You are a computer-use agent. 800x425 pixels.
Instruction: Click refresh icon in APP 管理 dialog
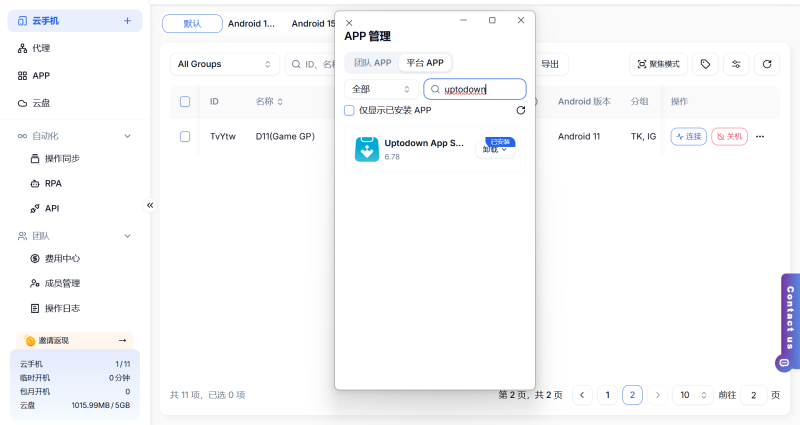[520, 111]
